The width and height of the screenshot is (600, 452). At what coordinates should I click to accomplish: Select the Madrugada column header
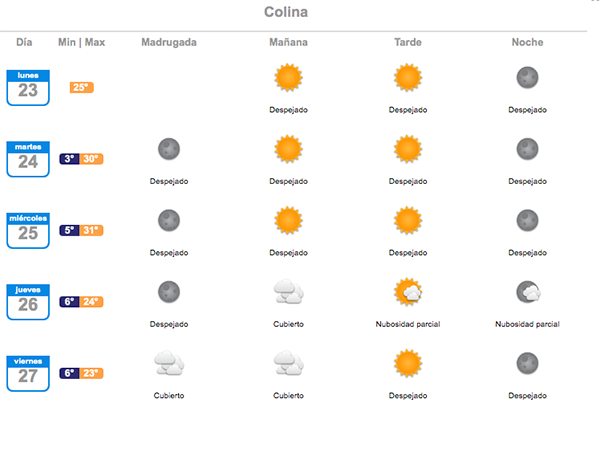tap(169, 42)
